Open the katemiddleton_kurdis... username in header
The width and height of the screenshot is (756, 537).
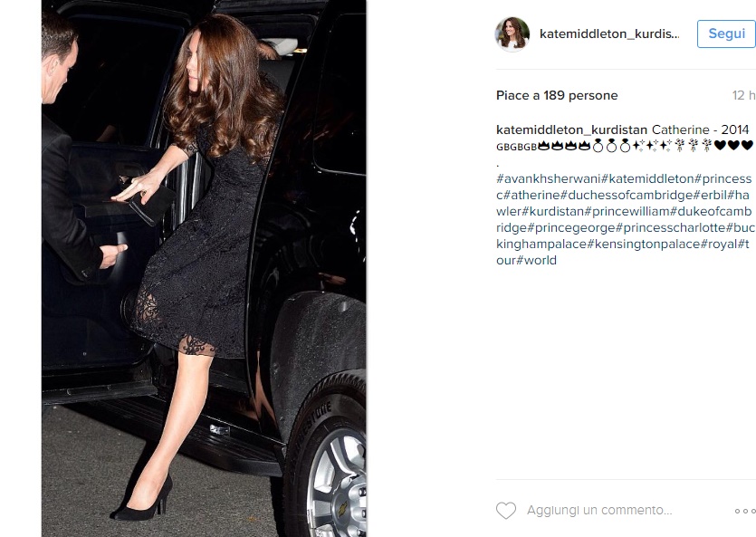pos(609,34)
